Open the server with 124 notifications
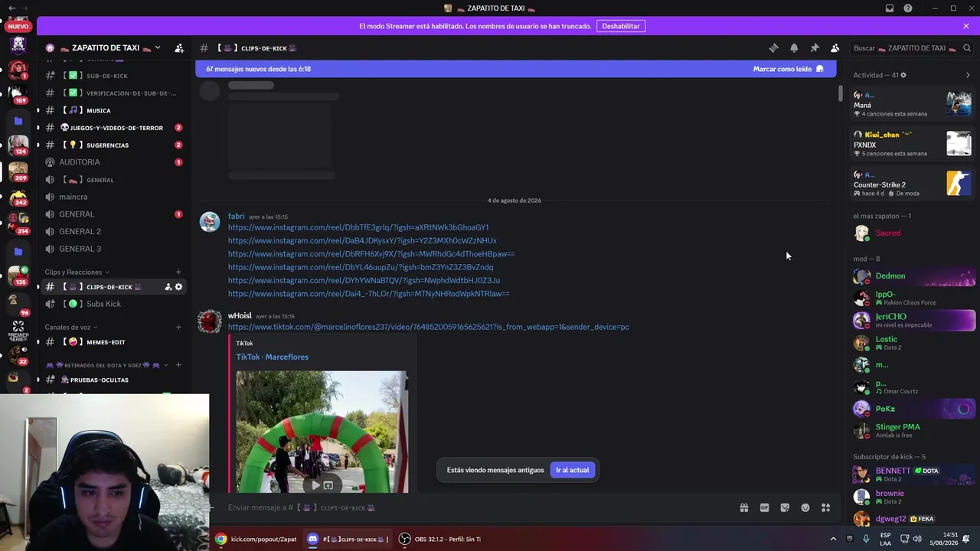Viewport: 980px width, 551px height. point(18,144)
